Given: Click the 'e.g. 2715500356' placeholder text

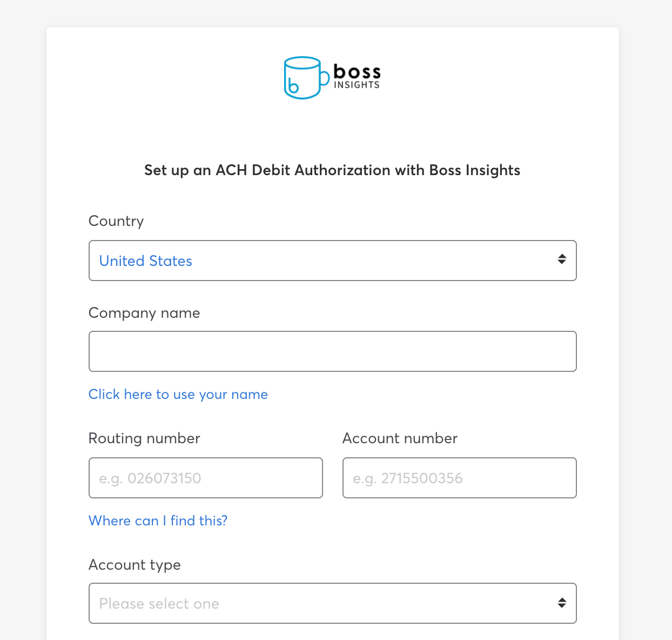Looking at the screenshot, I should [x=408, y=478].
